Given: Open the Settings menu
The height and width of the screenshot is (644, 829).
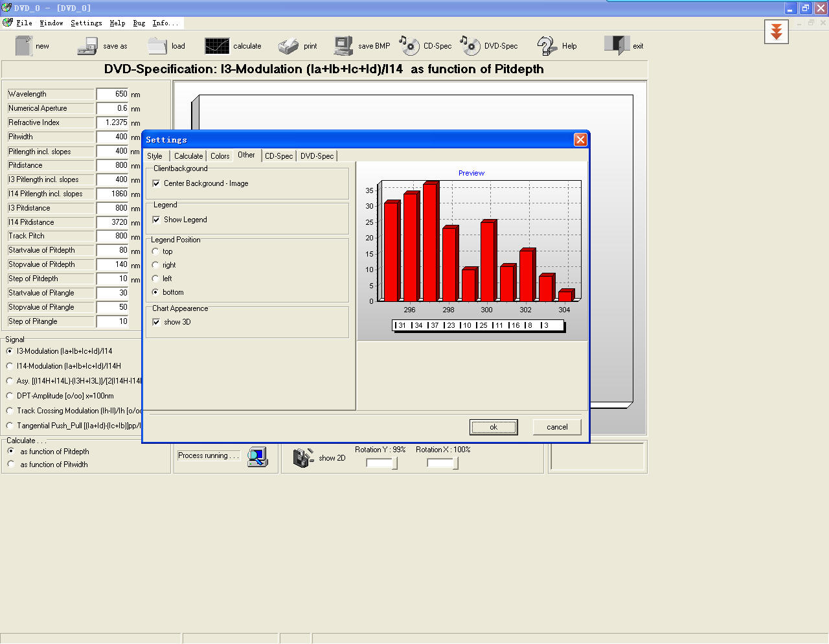Looking at the screenshot, I should point(86,23).
